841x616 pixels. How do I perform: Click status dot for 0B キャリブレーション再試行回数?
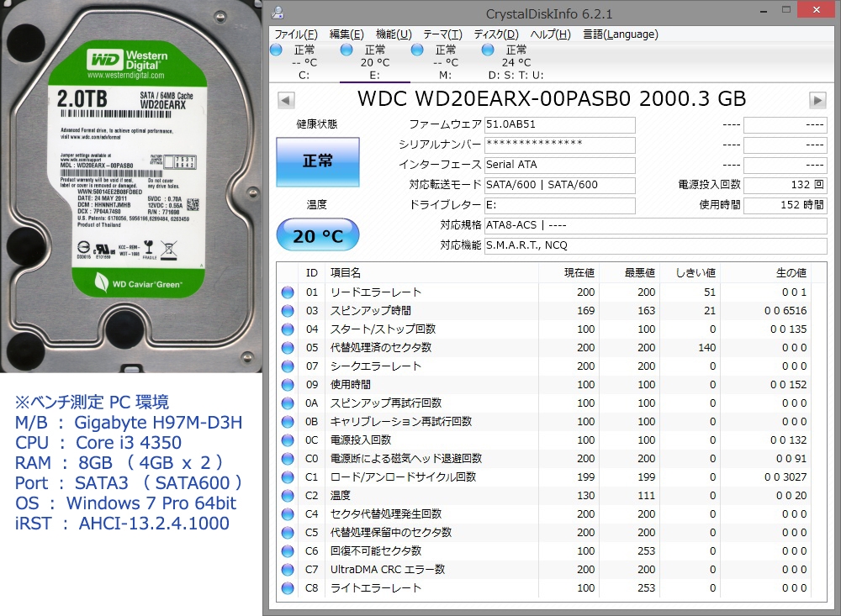coord(288,422)
